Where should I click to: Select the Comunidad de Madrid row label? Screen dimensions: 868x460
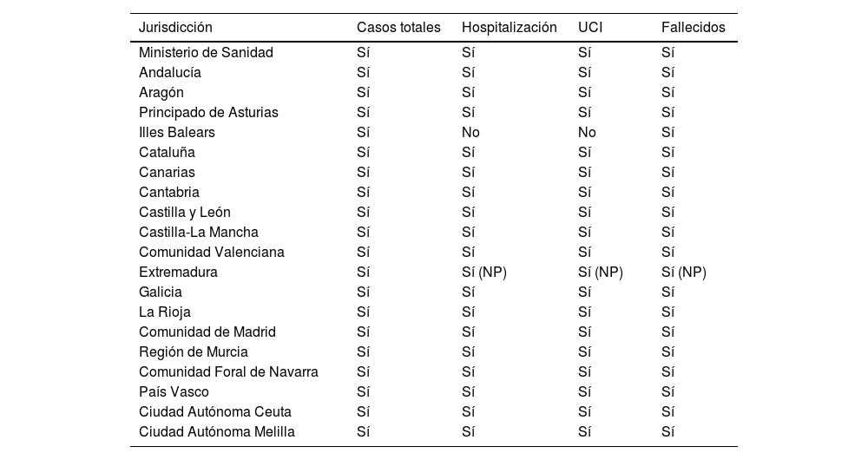point(207,332)
